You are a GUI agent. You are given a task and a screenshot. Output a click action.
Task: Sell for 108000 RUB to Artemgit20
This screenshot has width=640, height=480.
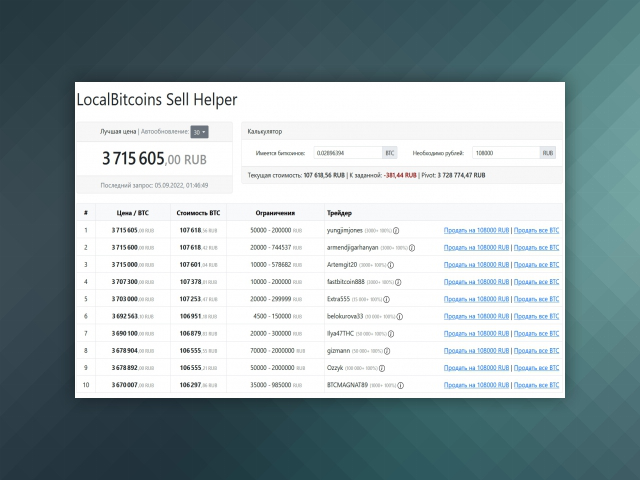click(476, 264)
